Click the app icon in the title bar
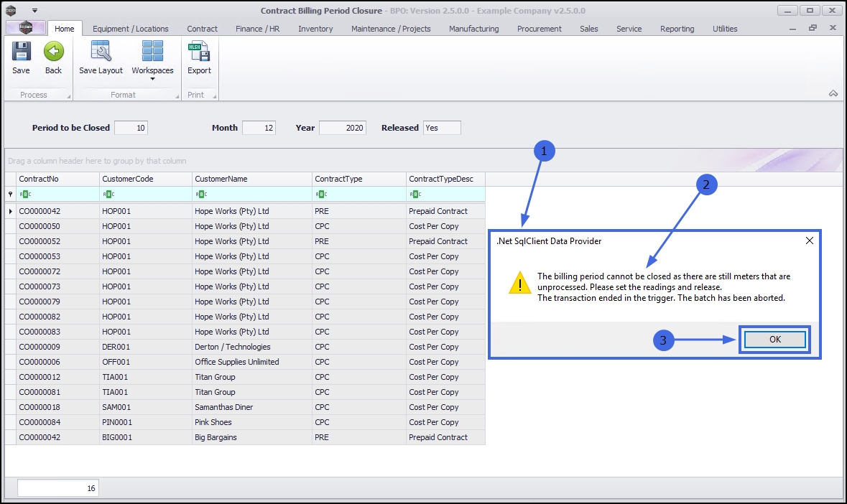The image size is (847, 504). [11, 10]
